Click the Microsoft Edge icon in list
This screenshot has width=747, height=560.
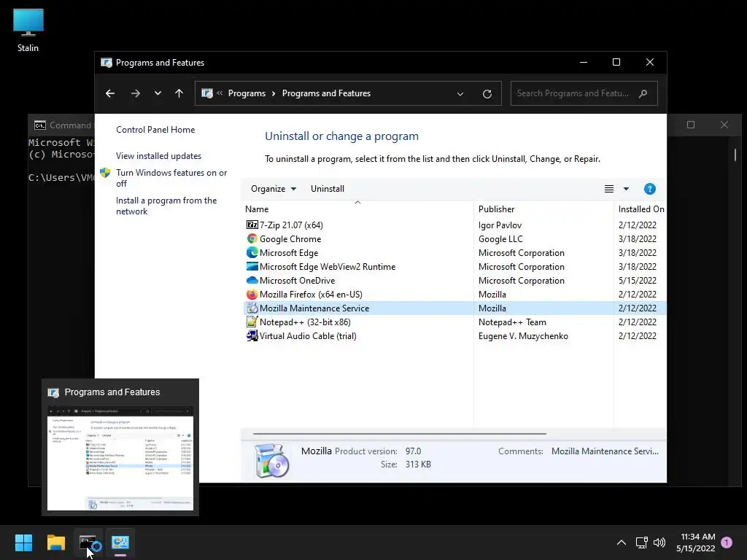point(252,252)
